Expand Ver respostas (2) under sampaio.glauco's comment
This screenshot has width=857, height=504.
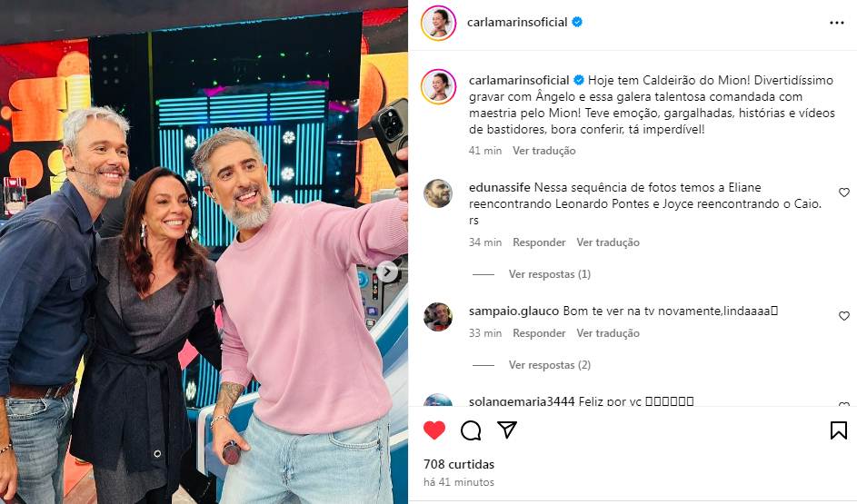(549, 365)
